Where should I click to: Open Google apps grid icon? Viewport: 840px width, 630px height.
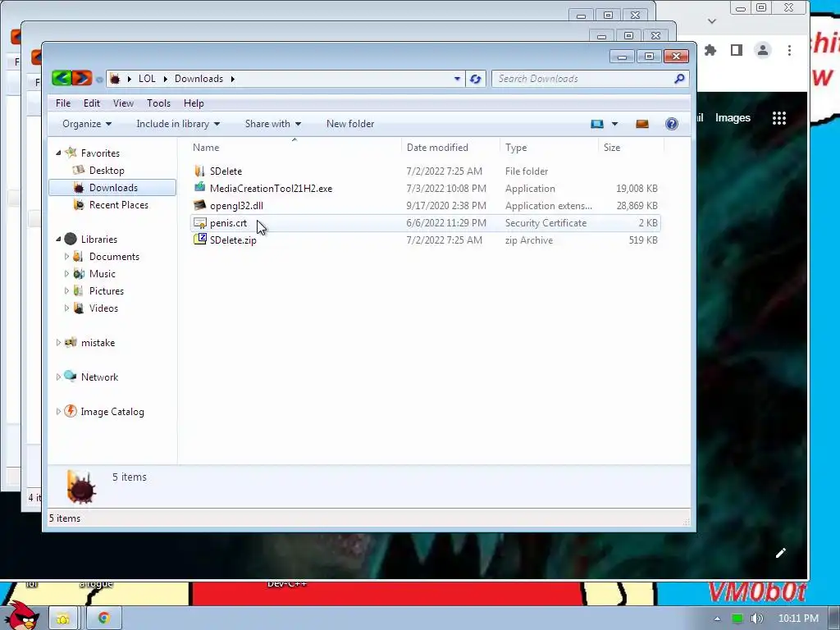pos(779,118)
